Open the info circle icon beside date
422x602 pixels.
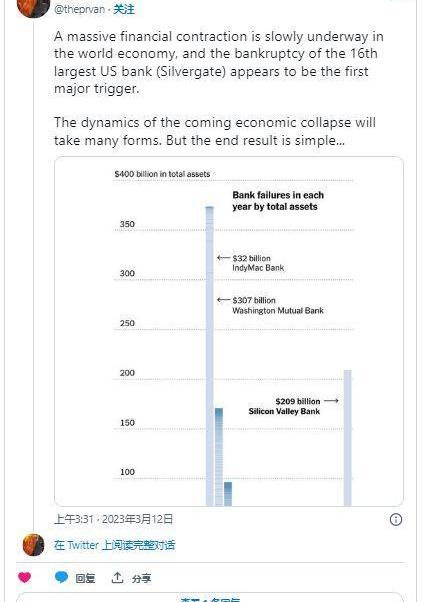point(396,519)
